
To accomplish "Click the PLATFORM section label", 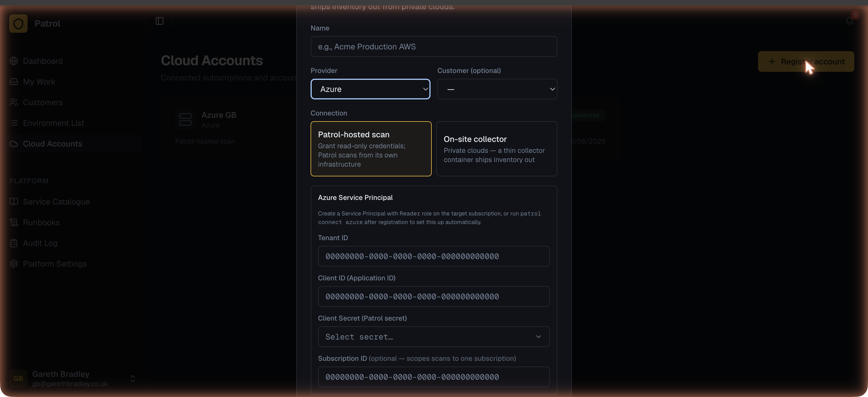I will pos(29,181).
